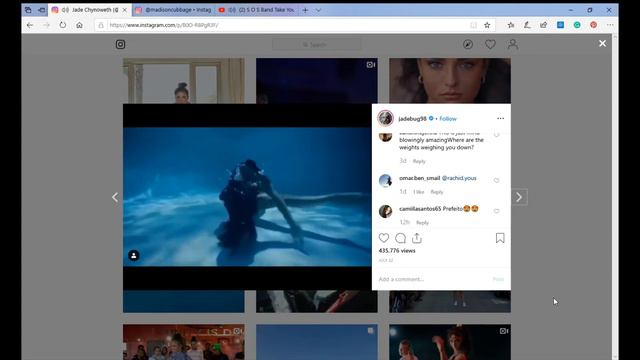Like the 'blowingly amazing' comment
The width and height of the screenshot is (640, 360).
pos(496,135)
